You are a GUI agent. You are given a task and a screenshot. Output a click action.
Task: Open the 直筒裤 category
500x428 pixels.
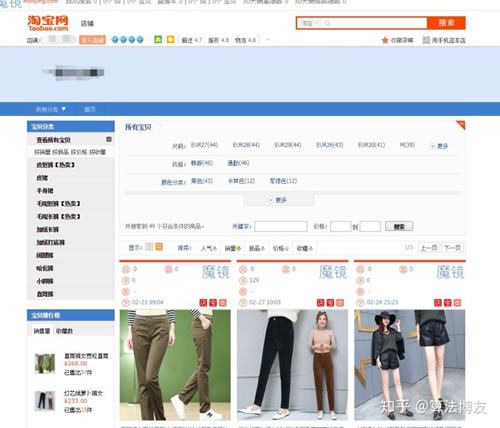45,294
